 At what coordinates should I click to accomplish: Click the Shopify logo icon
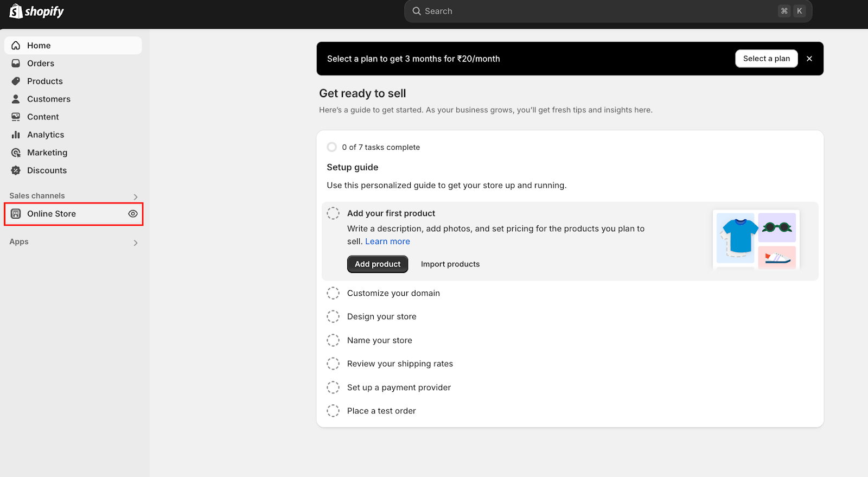point(16,11)
